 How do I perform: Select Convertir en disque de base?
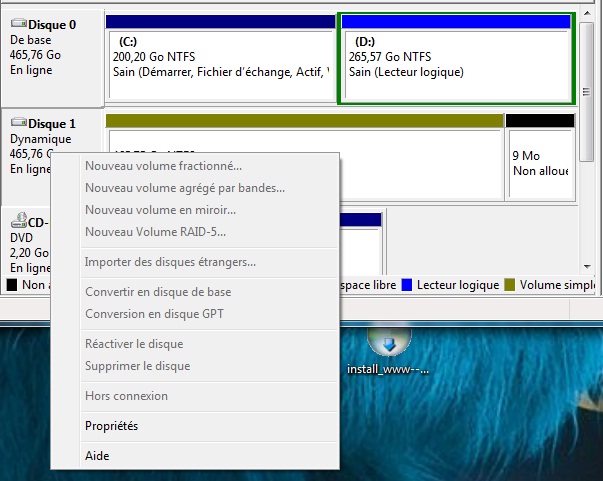pos(158,292)
